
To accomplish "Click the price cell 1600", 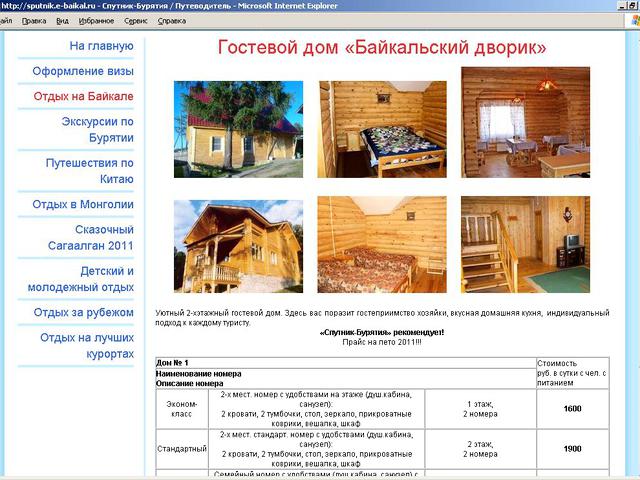I will point(572,409).
